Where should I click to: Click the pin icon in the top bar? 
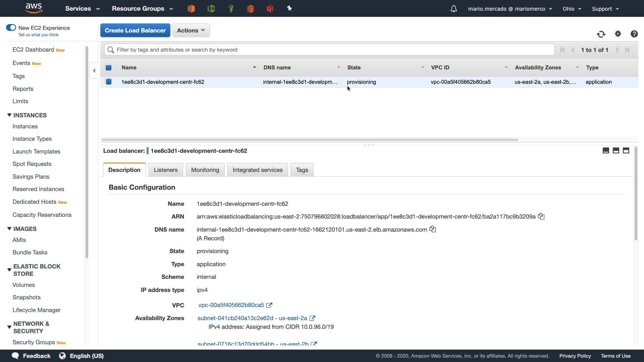coord(289,9)
